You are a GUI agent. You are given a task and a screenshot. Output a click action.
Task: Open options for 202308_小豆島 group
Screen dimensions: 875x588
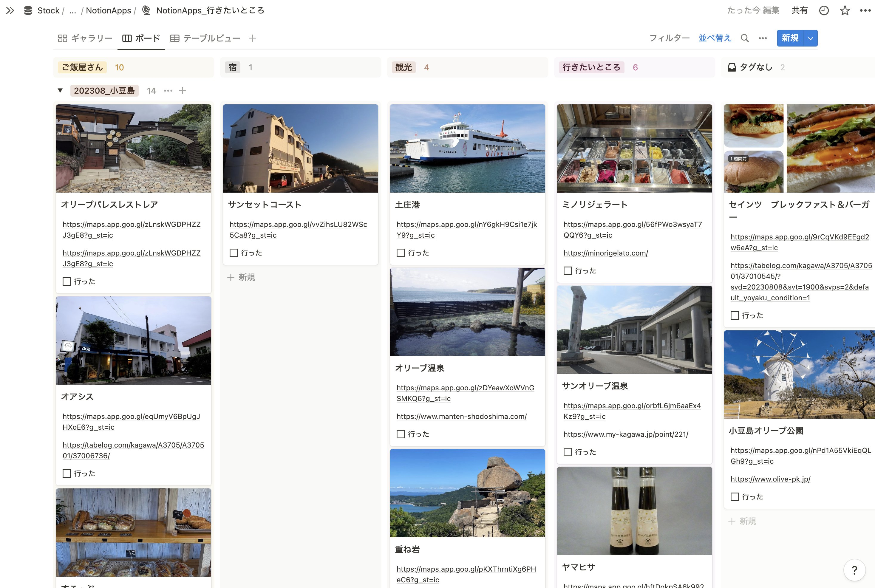click(x=168, y=91)
